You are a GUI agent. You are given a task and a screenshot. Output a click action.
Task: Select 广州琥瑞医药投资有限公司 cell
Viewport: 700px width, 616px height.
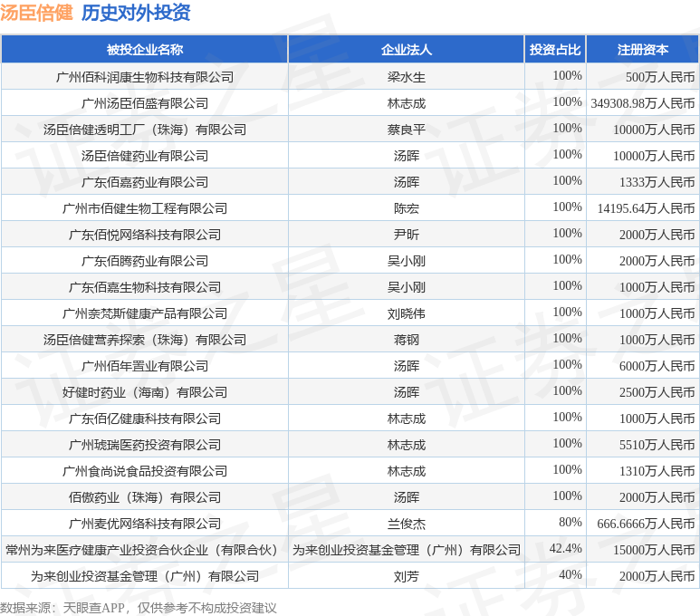(x=145, y=445)
